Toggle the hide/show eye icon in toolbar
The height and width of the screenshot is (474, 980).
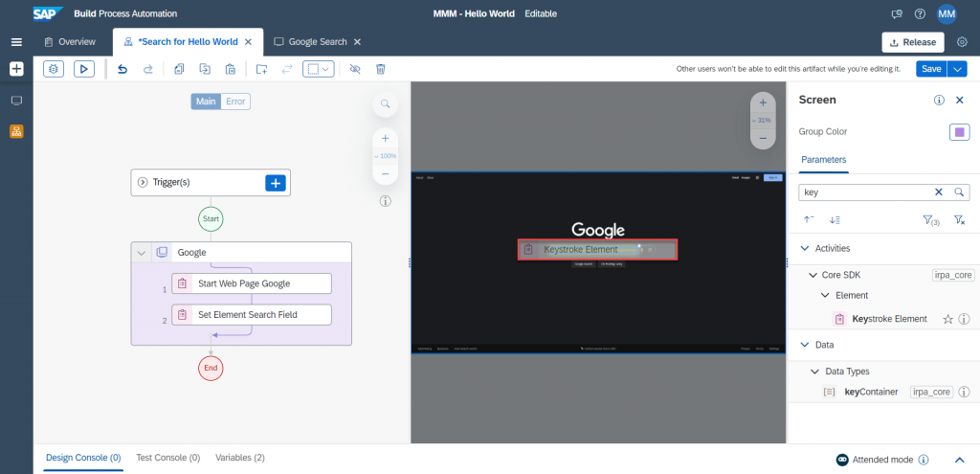(355, 69)
